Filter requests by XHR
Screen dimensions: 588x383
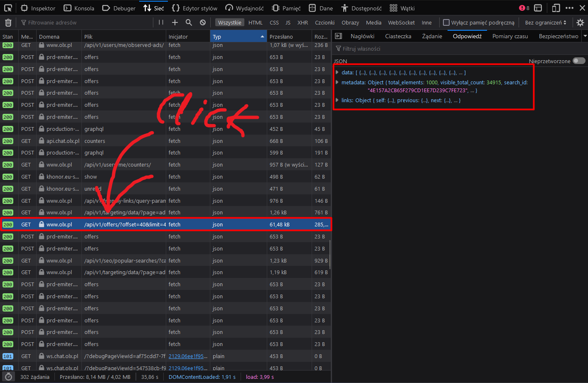pos(303,22)
